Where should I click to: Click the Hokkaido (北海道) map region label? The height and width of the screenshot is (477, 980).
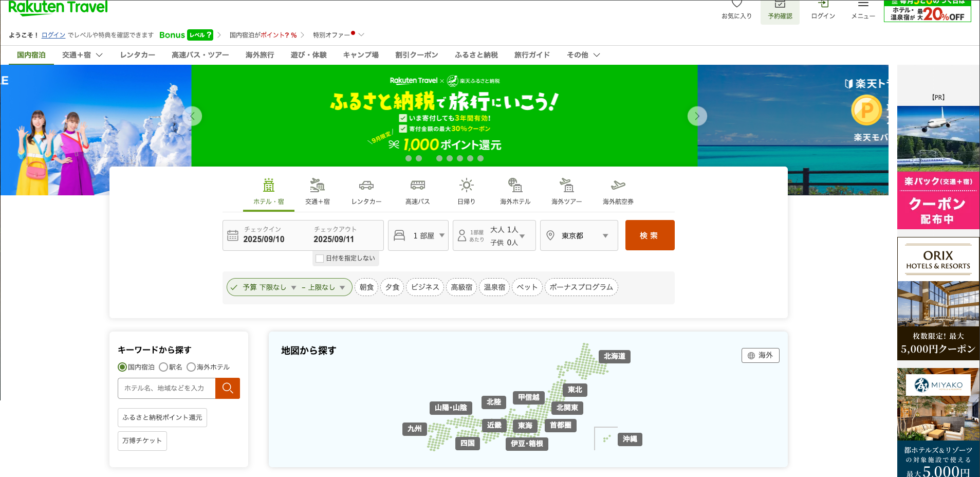tap(614, 356)
